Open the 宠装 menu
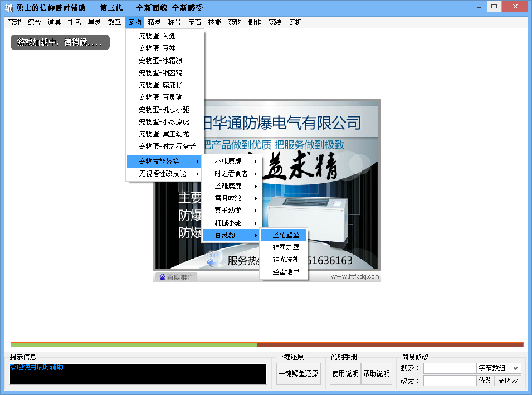 [x=275, y=22]
